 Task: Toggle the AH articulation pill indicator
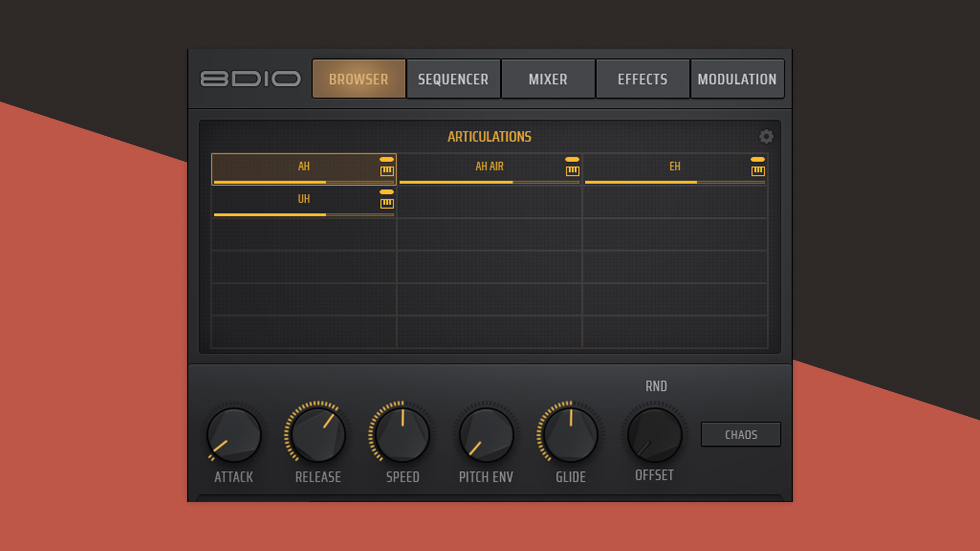(387, 160)
